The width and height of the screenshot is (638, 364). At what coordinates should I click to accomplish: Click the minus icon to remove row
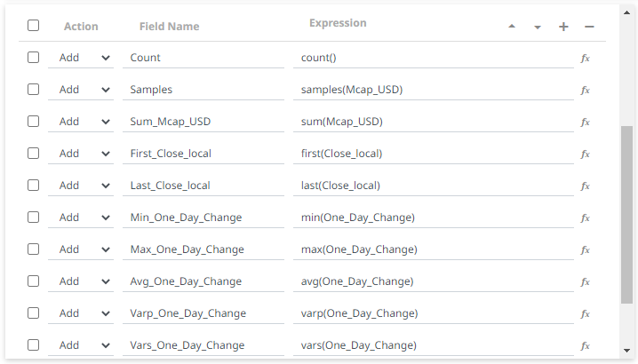(x=589, y=27)
